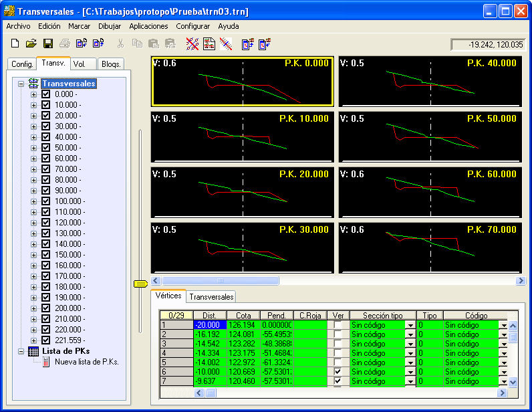The height and width of the screenshot is (412, 532).
Task: Uncheck the Ver box in row 6
Action: (338, 372)
